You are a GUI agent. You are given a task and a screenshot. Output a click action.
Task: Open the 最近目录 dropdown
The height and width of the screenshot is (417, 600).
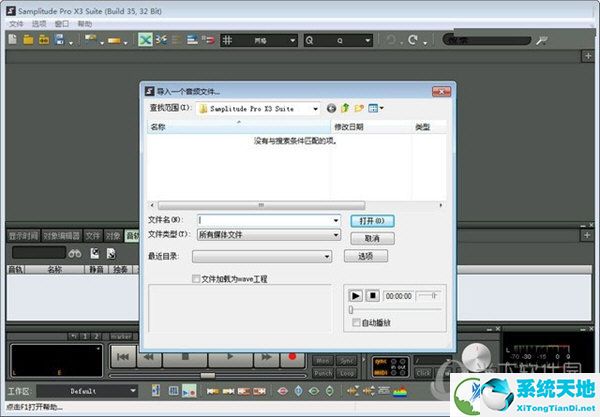pos(262,256)
